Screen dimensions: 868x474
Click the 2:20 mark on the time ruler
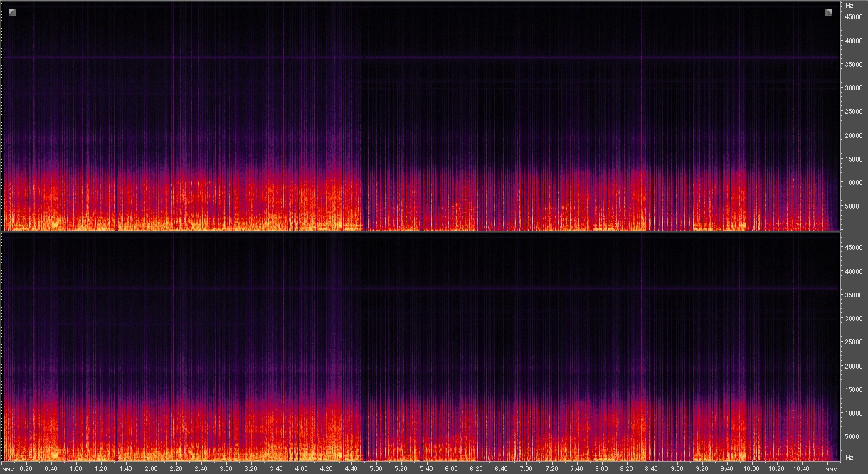point(176,469)
